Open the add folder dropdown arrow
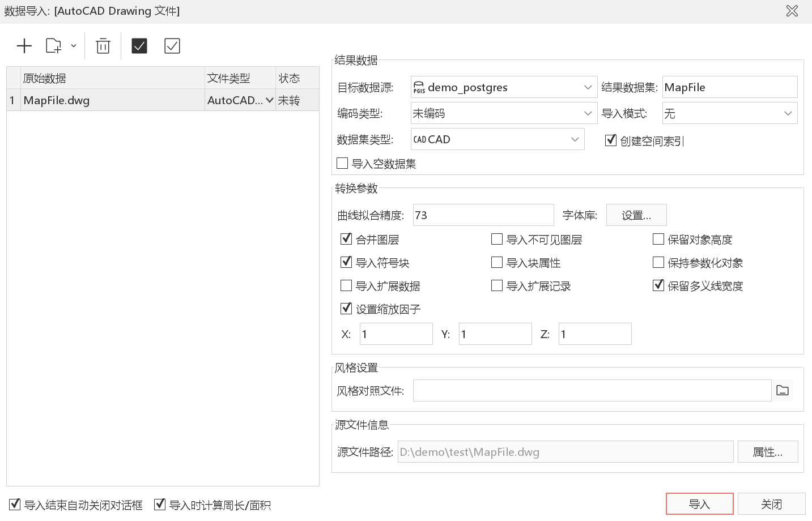 point(74,46)
